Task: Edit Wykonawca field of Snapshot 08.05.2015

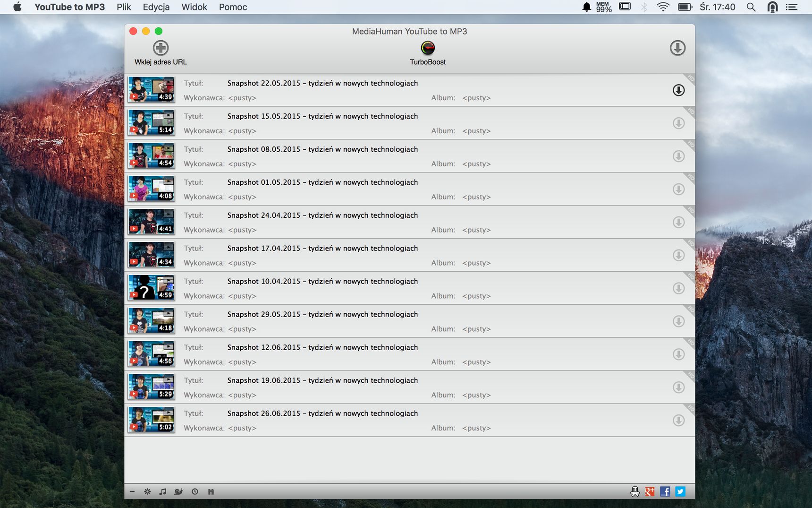Action: point(242,164)
